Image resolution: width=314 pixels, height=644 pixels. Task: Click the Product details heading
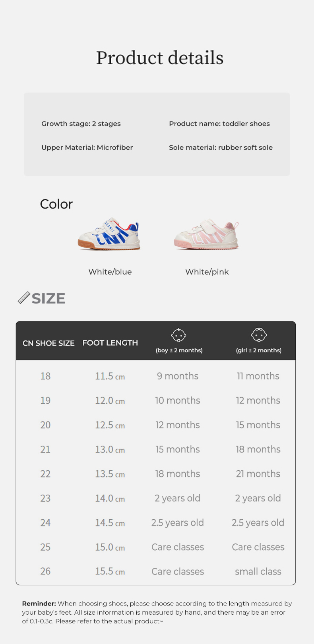click(x=160, y=58)
